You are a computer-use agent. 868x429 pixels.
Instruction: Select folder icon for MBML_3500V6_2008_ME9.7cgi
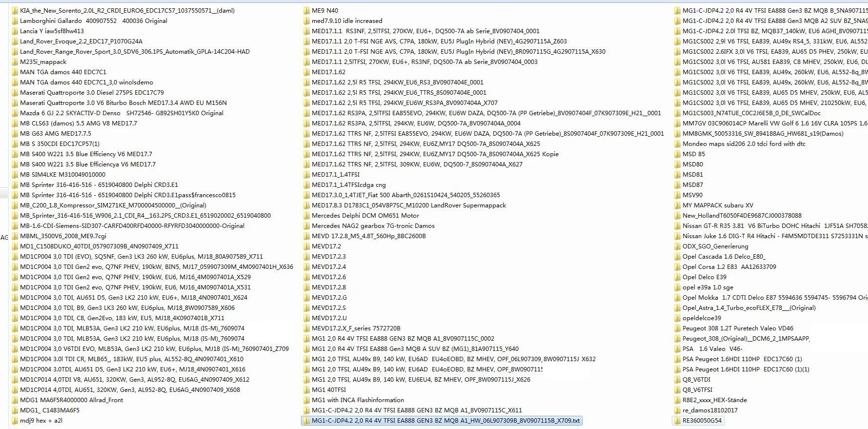point(15,236)
